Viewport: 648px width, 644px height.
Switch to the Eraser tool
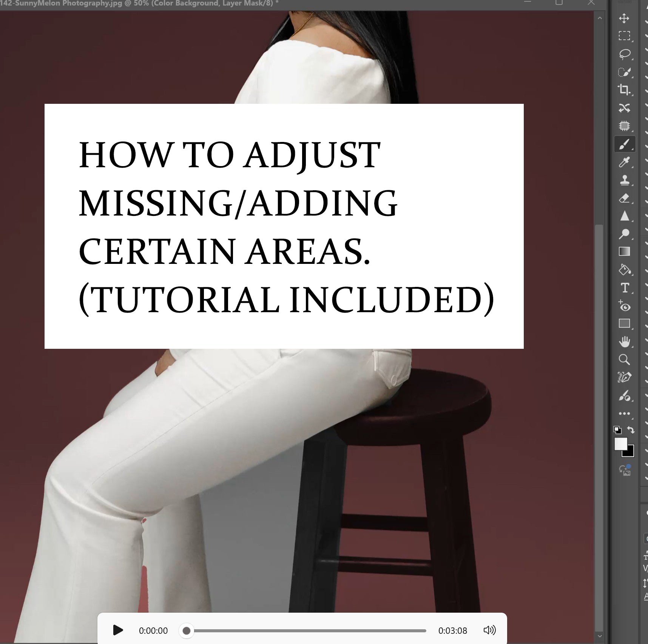coord(624,198)
